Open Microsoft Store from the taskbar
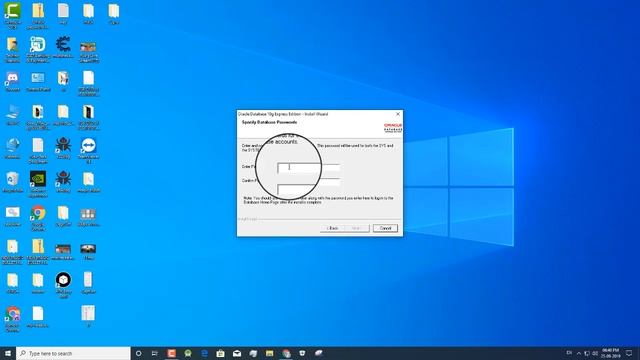640x360 pixels. coord(220,353)
